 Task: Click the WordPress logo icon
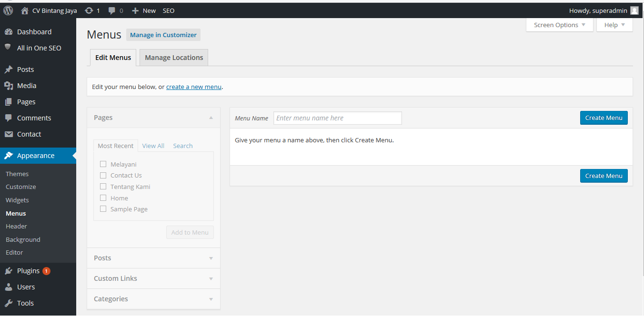tap(8, 10)
